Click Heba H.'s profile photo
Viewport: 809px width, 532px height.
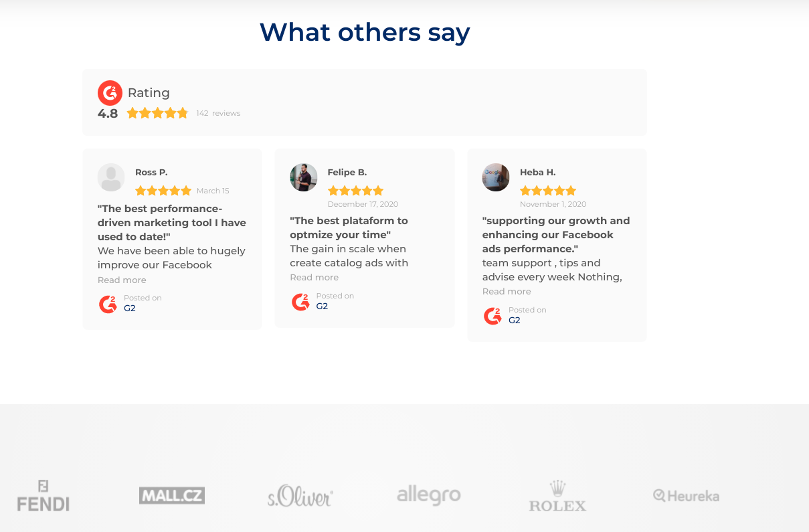[x=496, y=177]
